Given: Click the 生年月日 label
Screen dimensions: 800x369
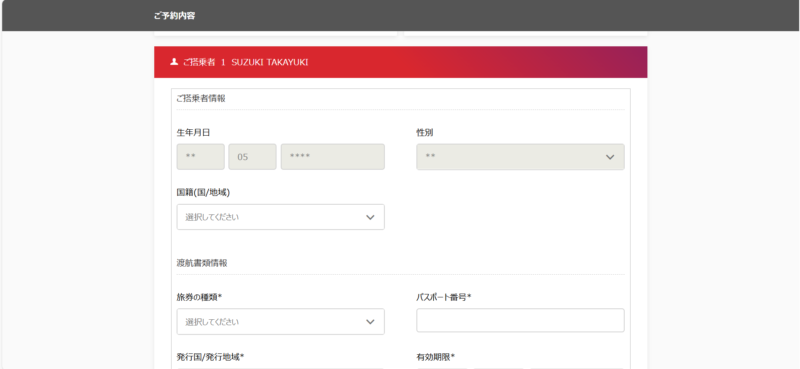Looking at the screenshot, I should click(193, 133).
